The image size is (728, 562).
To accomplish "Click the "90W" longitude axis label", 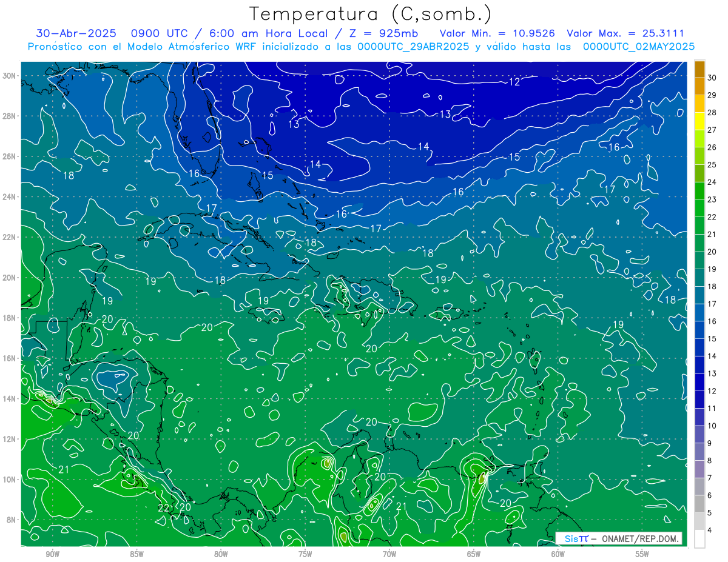I will pos(53,554).
